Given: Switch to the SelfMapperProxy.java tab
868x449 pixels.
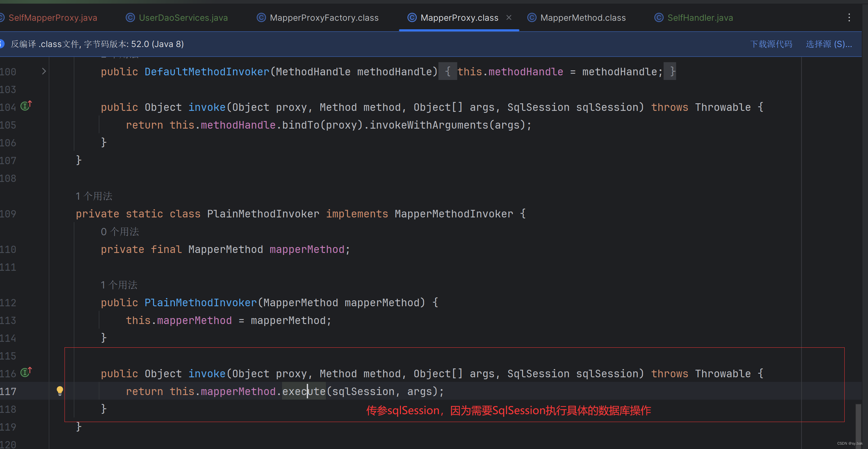Looking at the screenshot, I should tap(53, 17).
